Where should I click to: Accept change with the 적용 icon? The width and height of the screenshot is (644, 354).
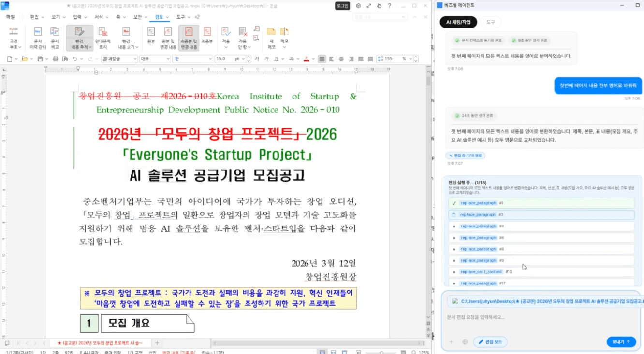(225, 35)
